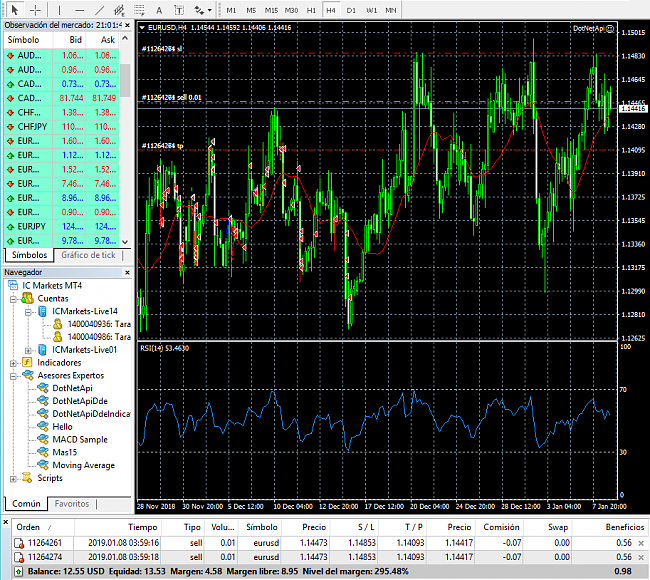
Task: Select account 1400040986
Action: click(x=99, y=337)
